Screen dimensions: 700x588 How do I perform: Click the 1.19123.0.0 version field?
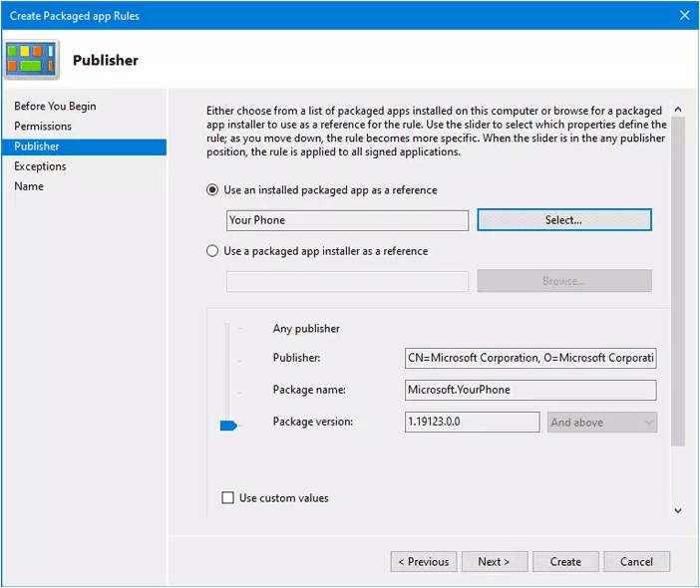pos(473,422)
